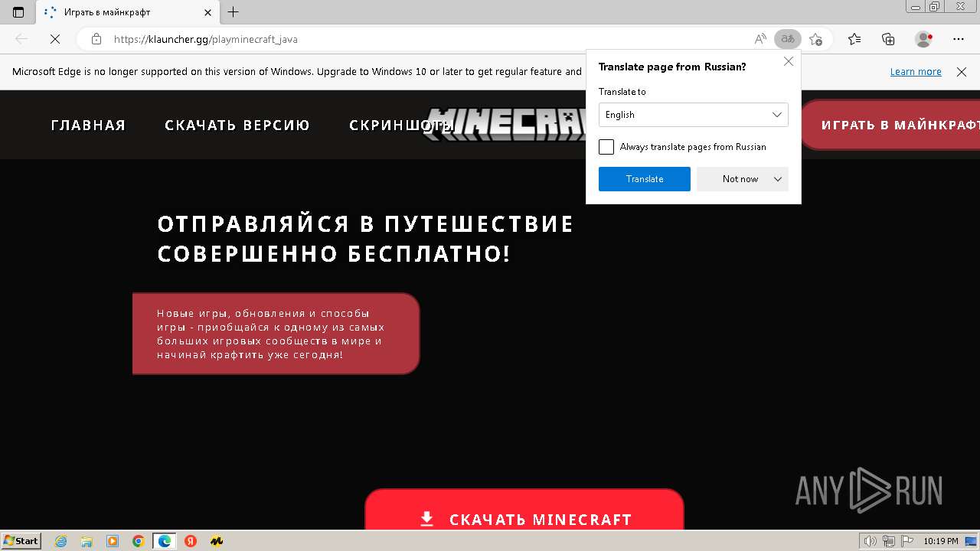This screenshot has width=980, height=551.
Task: Click ИГРАТЬ В МАЙНКРАФТ button
Action: 890,125
